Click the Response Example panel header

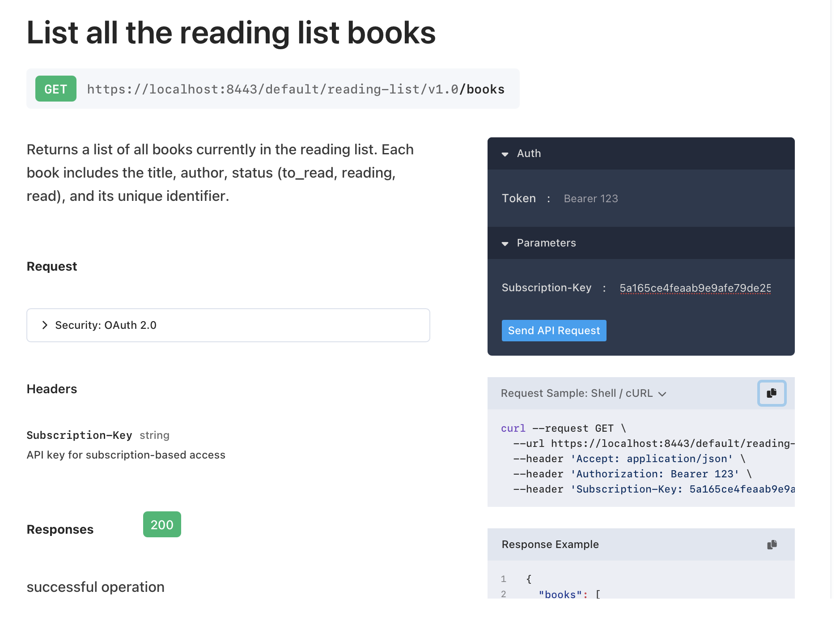point(550,544)
